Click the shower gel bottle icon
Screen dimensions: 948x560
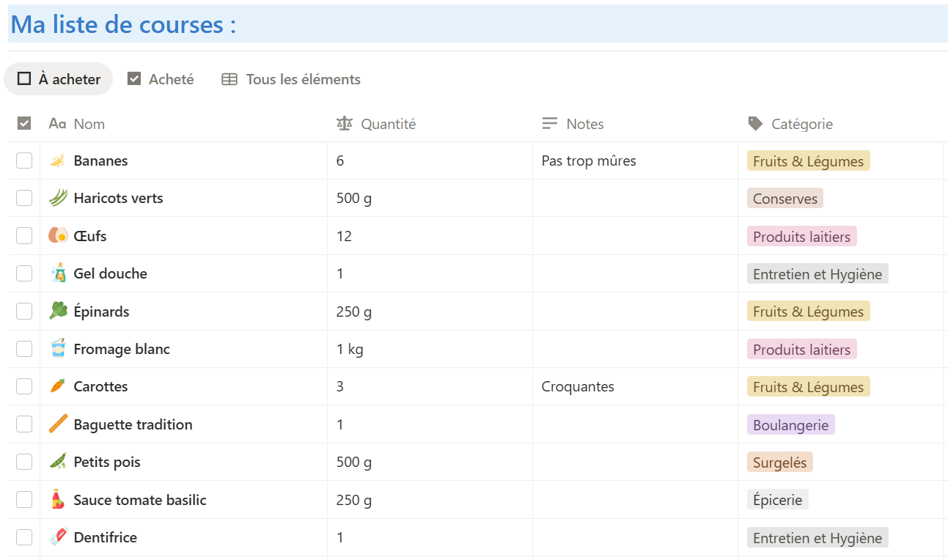tap(57, 273)
